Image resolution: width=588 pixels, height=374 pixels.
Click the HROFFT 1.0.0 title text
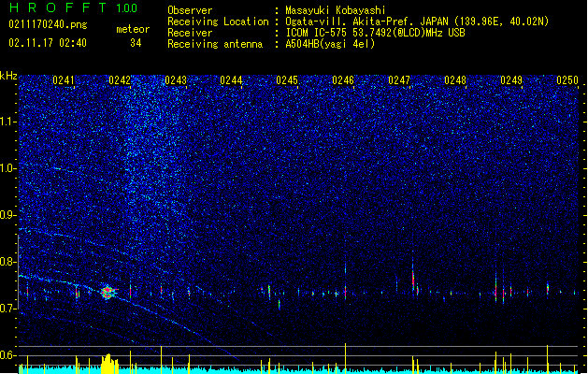point(73,7)
